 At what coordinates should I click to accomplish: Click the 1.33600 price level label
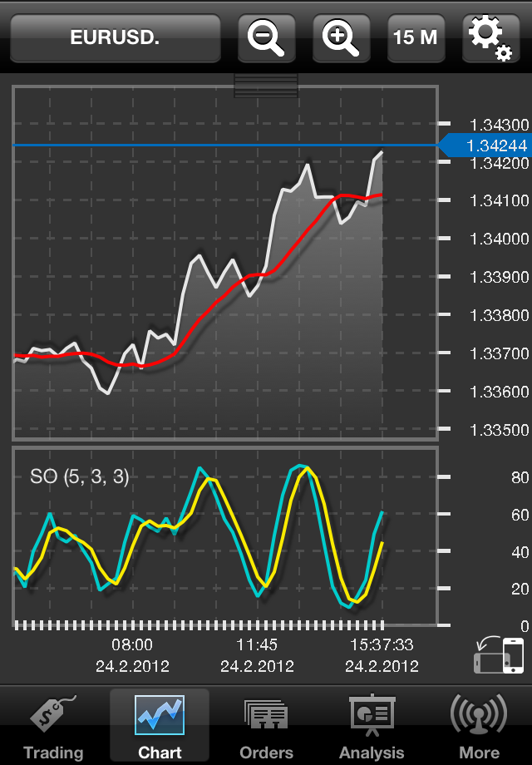pos(499,392)
